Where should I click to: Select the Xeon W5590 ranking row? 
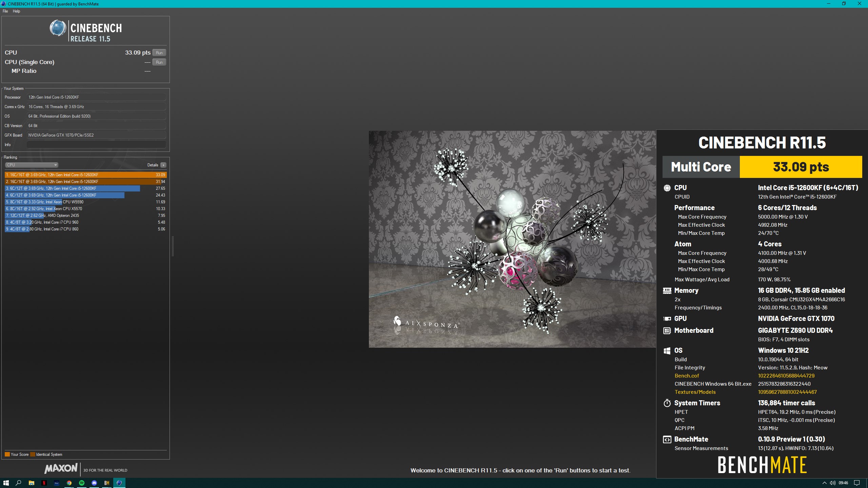coord(86,202)
